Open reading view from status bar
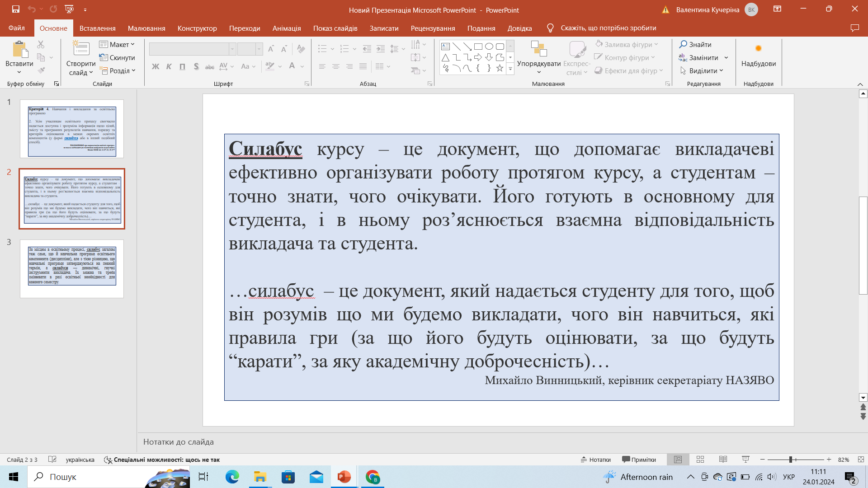Screen dimensions: 868x488 723,460
